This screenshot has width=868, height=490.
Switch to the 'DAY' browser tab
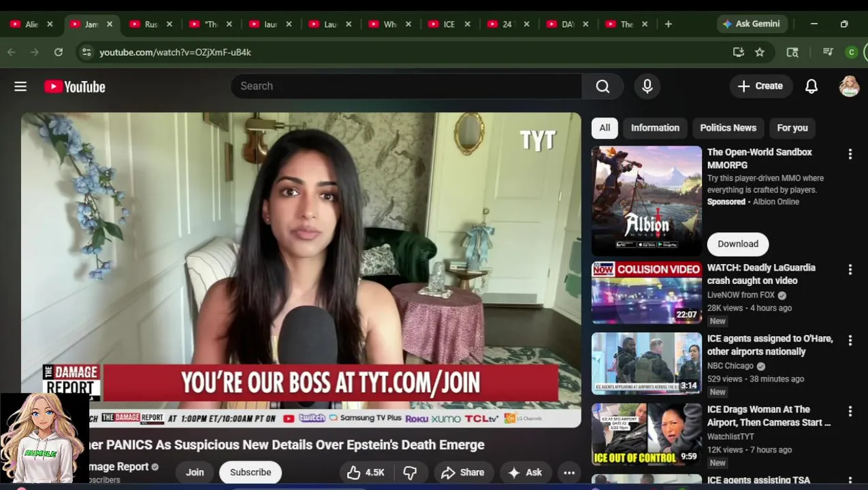(x=568, y=24)
